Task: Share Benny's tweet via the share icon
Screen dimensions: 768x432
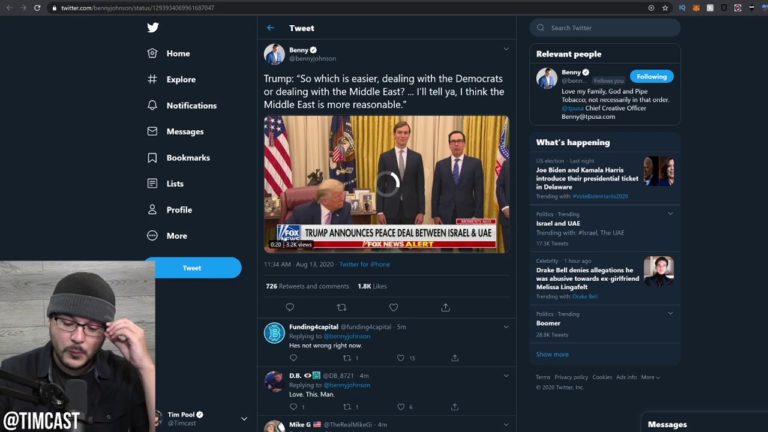Action: (x=445, y=307)
